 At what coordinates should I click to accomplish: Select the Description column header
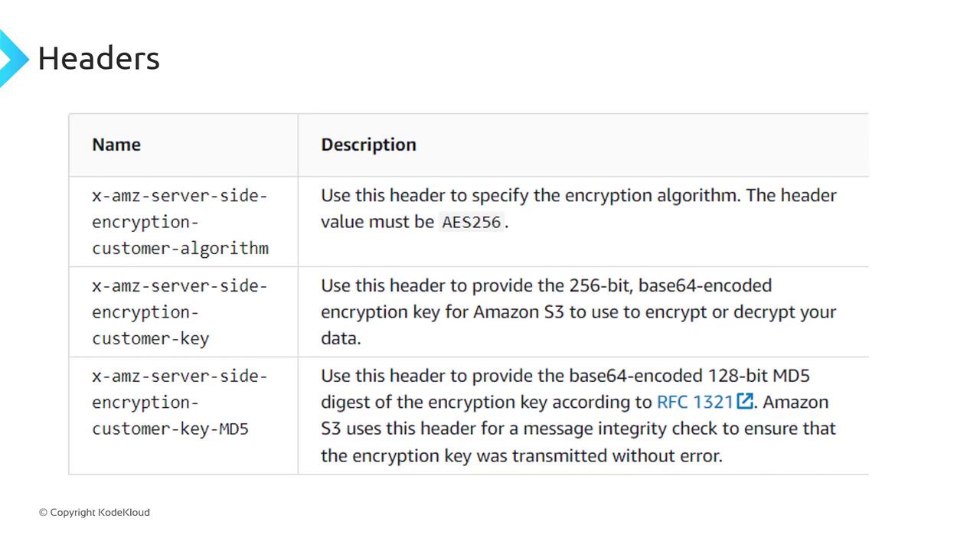coord(368,145)
